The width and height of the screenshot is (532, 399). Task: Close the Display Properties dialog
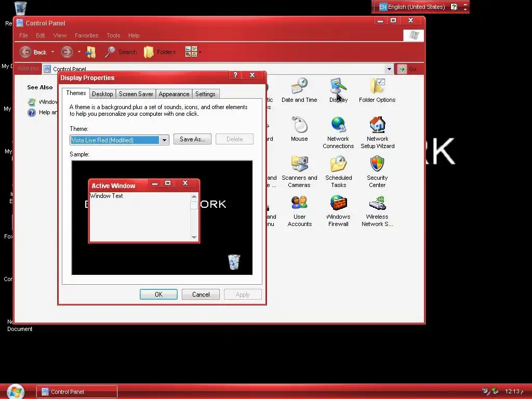pos(252,75)
